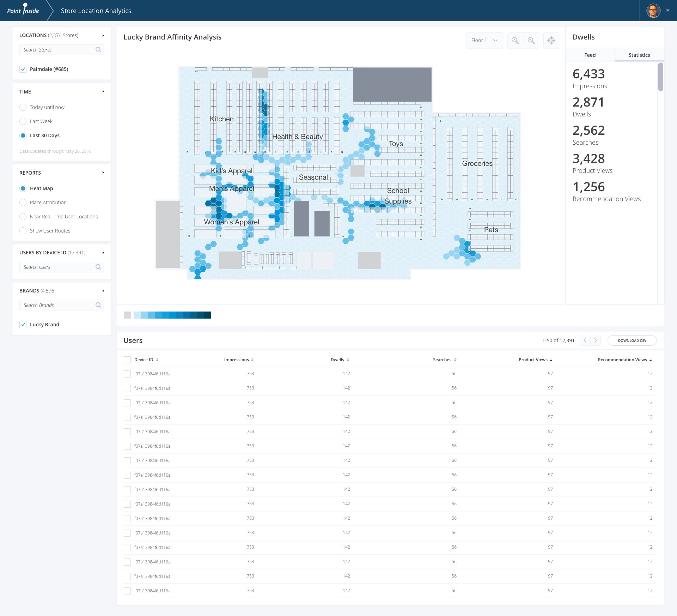Click the lightest blue legend swatch
677x616 pixels.
(x=137, y=315)
